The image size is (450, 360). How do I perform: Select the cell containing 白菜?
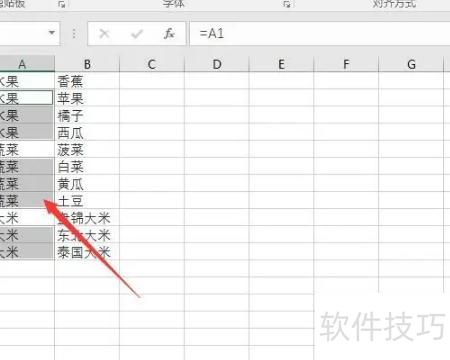87,167
